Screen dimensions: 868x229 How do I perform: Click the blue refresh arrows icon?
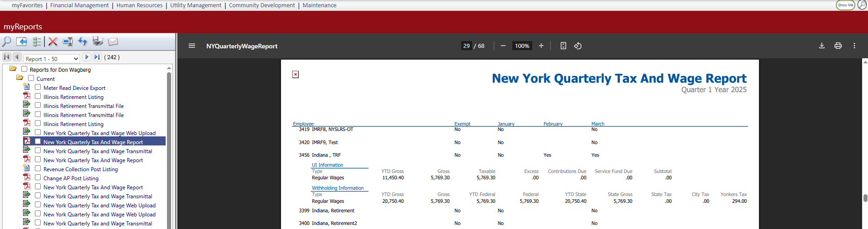[x=82, y=42]
